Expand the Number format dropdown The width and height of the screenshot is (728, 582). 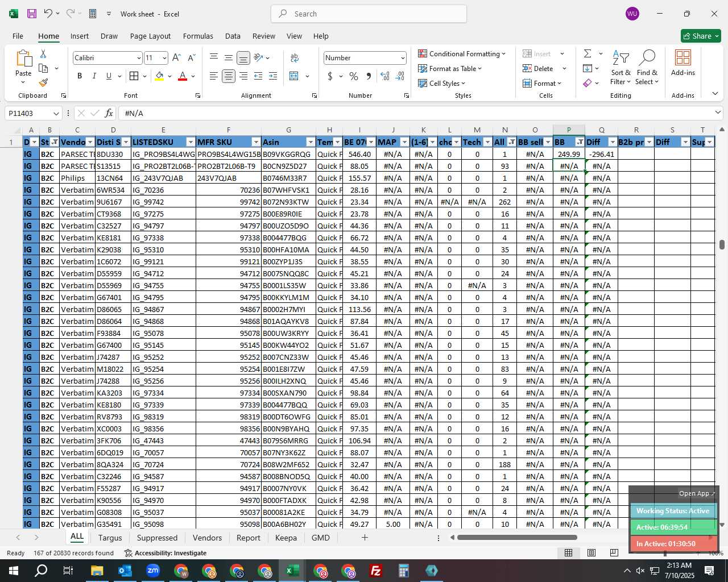pyautogui.click(x=403, y=58)
